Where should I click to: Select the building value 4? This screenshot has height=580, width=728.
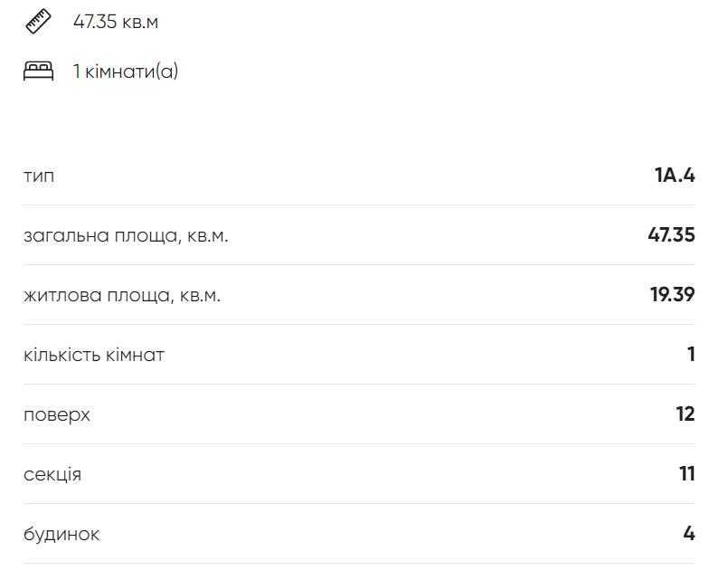[689, 534]
